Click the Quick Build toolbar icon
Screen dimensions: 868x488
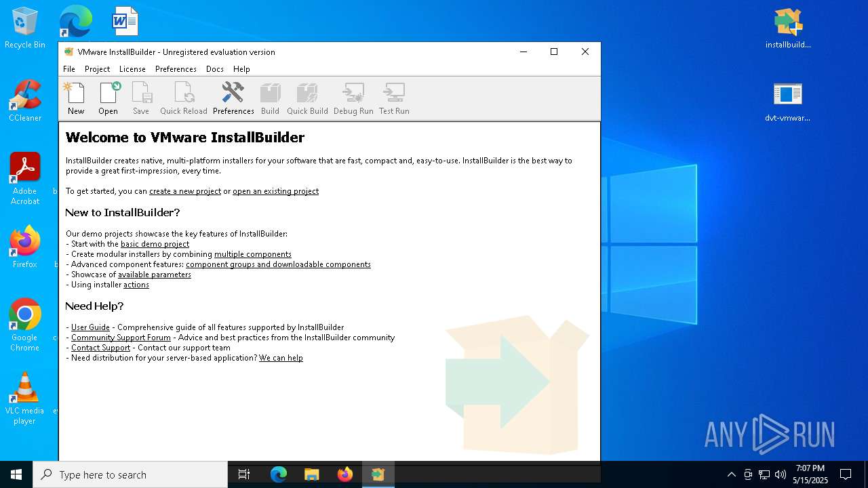click(307, 99)
